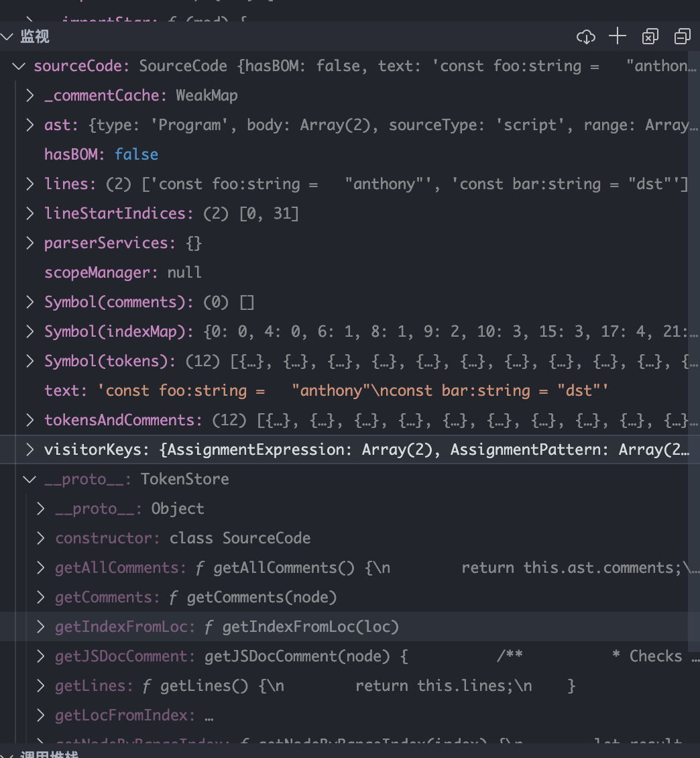Expand the getIndexFromLoc function entry
Viewport: 700px width, 758px height.
coord(41,627)
